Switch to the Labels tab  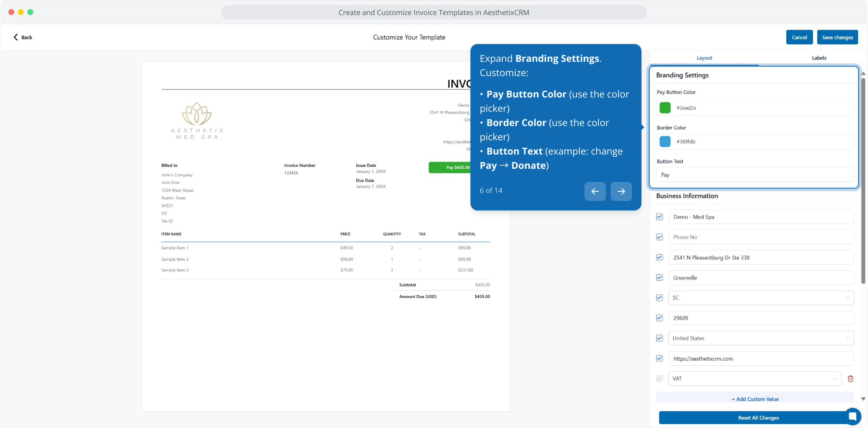819,58
